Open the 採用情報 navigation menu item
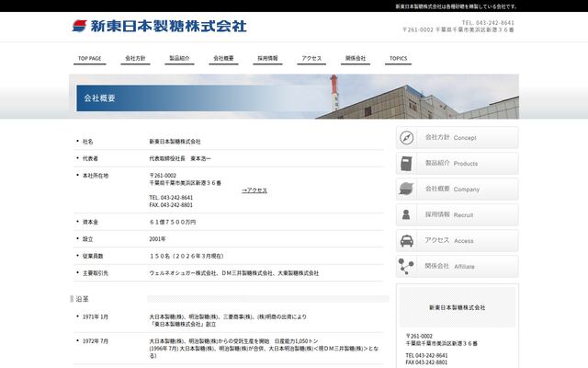 (267, 59)
